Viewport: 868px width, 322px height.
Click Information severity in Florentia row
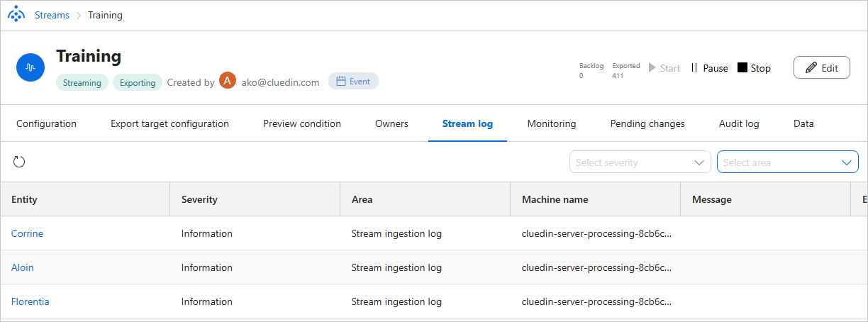click(x=207, y=301)
